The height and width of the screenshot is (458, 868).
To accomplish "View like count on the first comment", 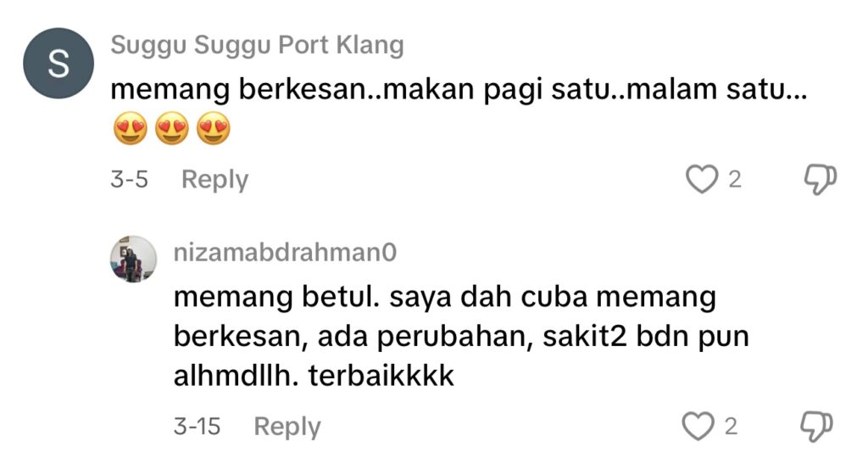I will click(x=735, y=180).
